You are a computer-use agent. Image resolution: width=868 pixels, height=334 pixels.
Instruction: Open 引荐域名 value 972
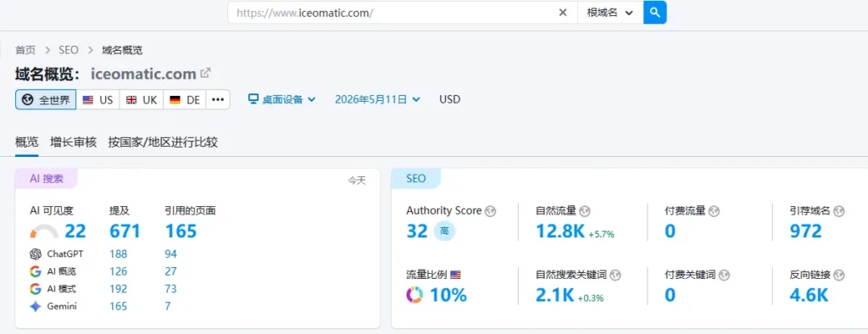[x=805, y=231]
